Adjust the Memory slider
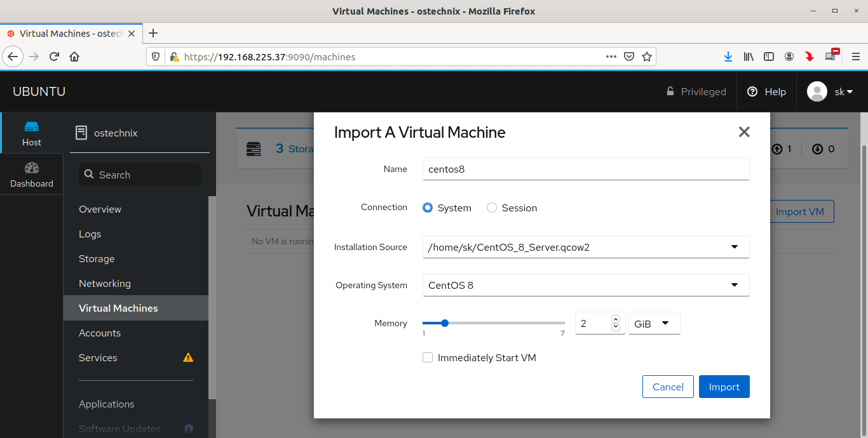 [x=444, y=322]
